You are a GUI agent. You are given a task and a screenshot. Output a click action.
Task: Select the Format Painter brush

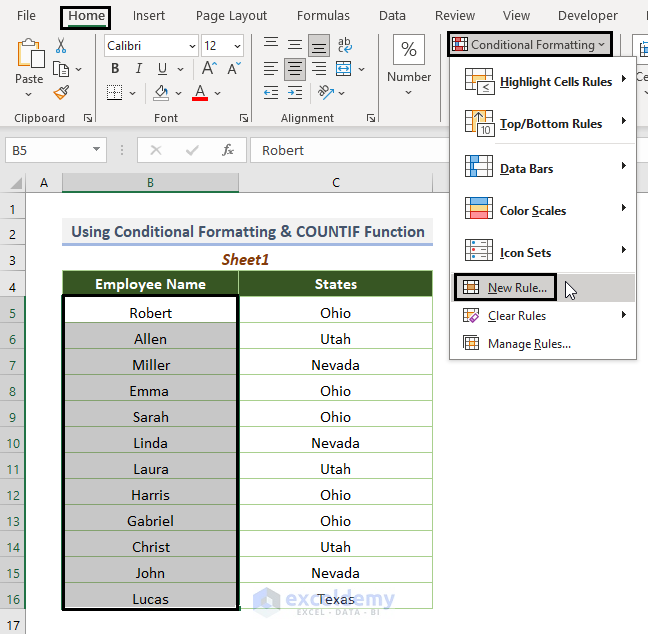[61, 92]
